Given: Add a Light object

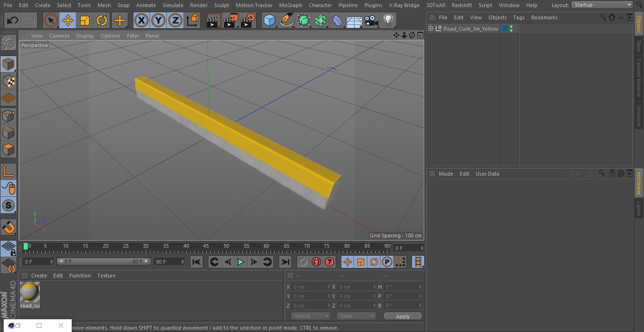Looking at the screenshot, I should click(388, 21).
